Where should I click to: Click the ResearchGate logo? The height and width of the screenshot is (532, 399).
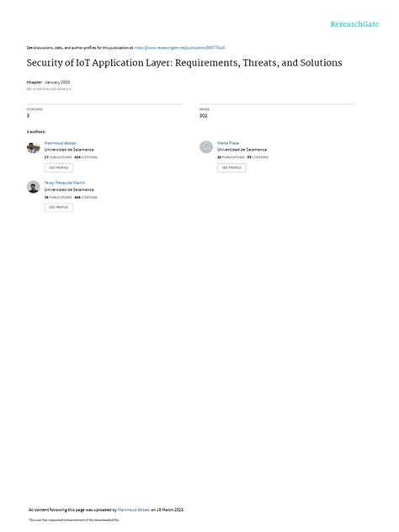(354, 24)
